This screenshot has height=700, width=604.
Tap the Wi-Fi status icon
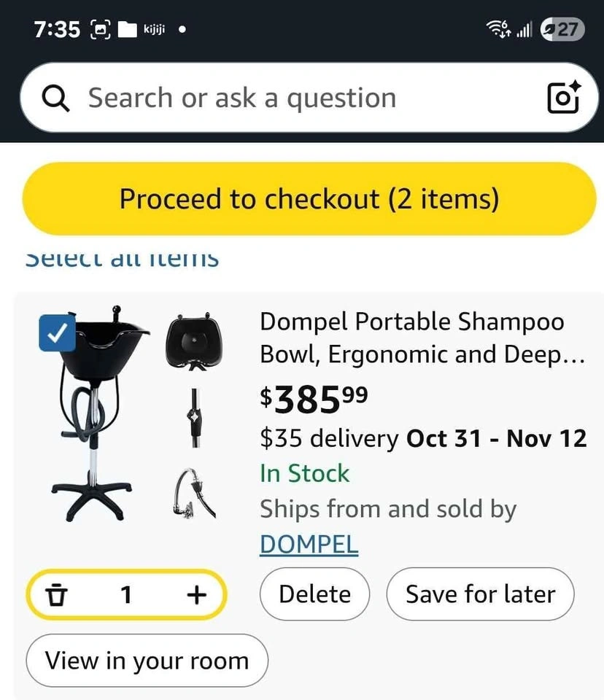498,29
